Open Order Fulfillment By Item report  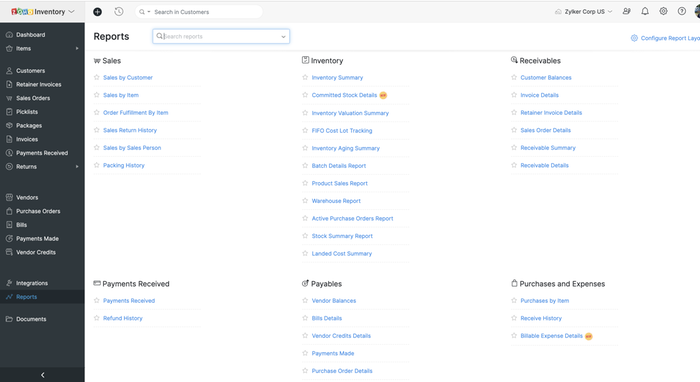pyautogui.click(x=136, y=112)
